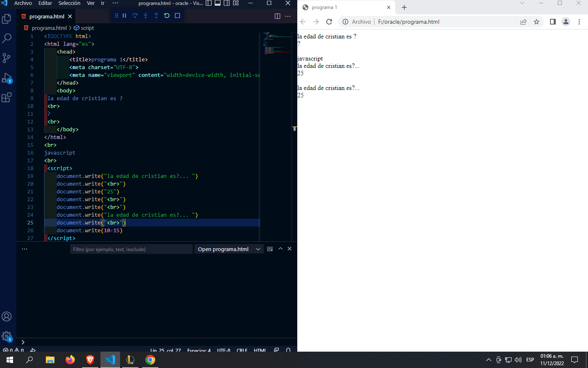
Task: Open the Archivo menu in VS Code
Action: 23,3
